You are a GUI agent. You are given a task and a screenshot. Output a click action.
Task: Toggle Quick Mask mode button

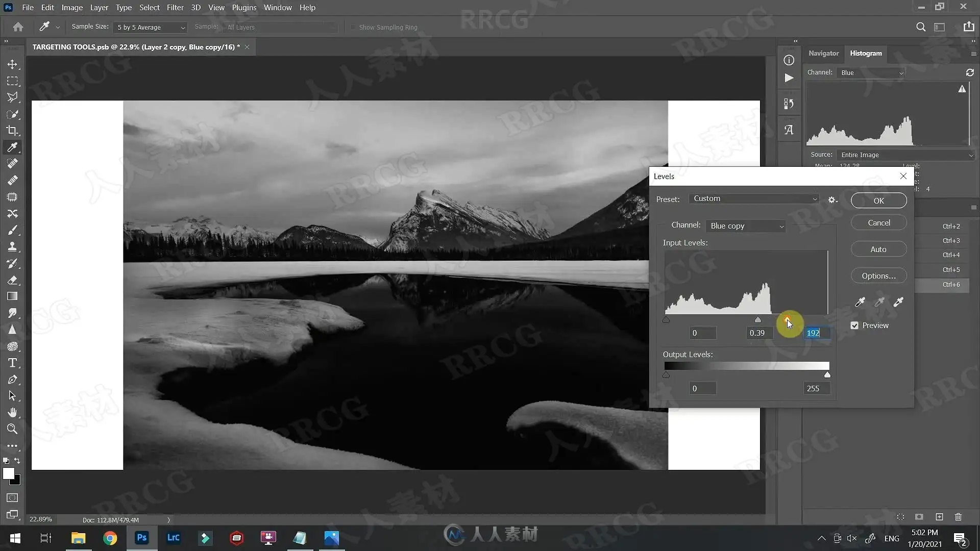pyautogui.click(x=13, y=498)
